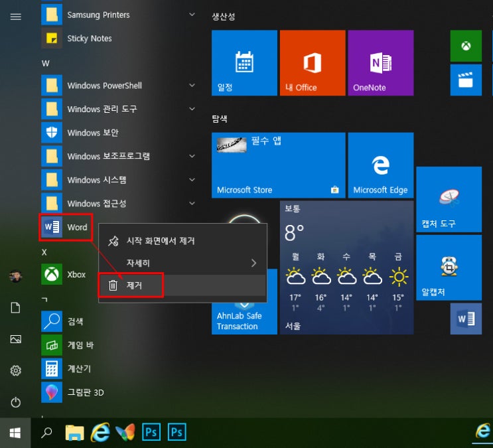Image resolution: width=493 pixels, height=448 pixels.
Task: Expand Windows 관리 도구 chevron
Action: (192, 109)
